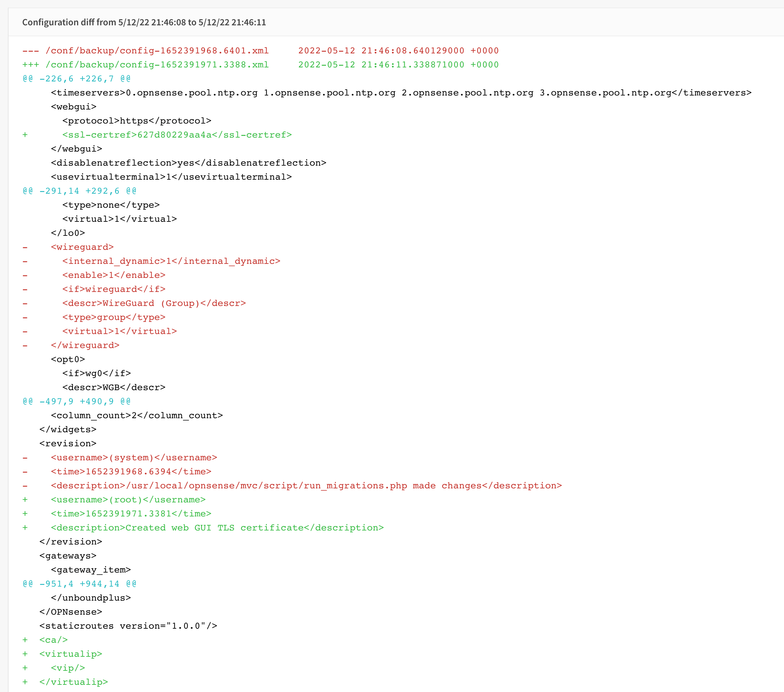Click the hunk header @@ -226,6 +226,7 @@

(76, 78)
